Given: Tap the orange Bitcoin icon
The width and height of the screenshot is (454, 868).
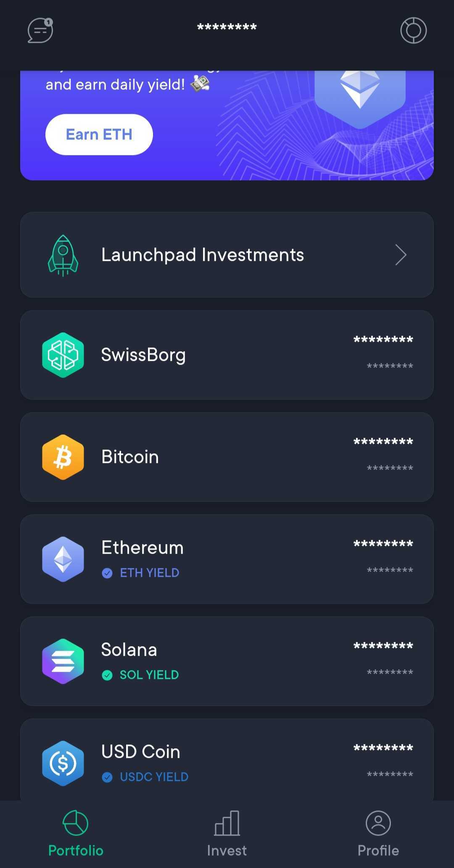Looking at the screenshot, I should pos(63,457).
